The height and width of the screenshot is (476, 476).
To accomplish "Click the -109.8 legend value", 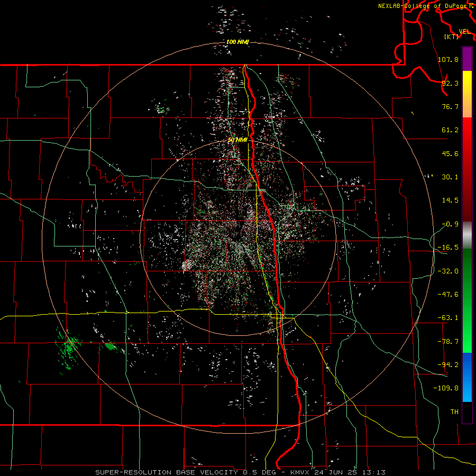I will tap(446, 388).
